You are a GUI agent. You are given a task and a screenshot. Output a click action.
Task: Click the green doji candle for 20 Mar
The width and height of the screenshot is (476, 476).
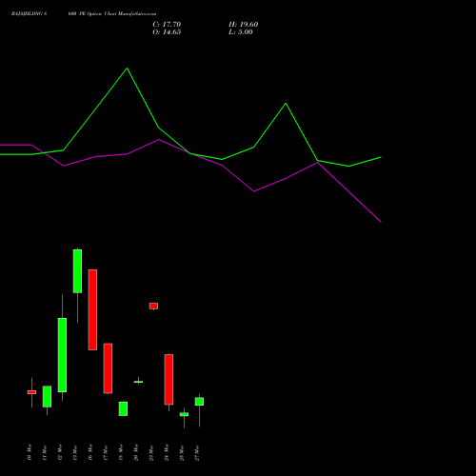(x=138, y=382)
